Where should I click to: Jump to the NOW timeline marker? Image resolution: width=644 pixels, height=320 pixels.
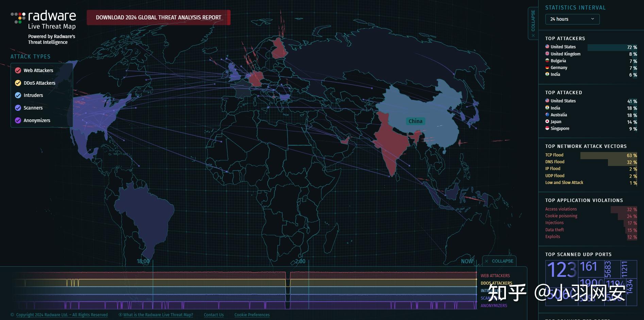pos(467,261)
